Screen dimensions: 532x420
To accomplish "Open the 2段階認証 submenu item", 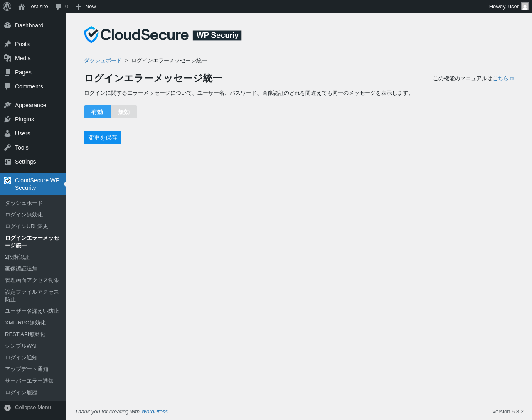I will 17,257.
